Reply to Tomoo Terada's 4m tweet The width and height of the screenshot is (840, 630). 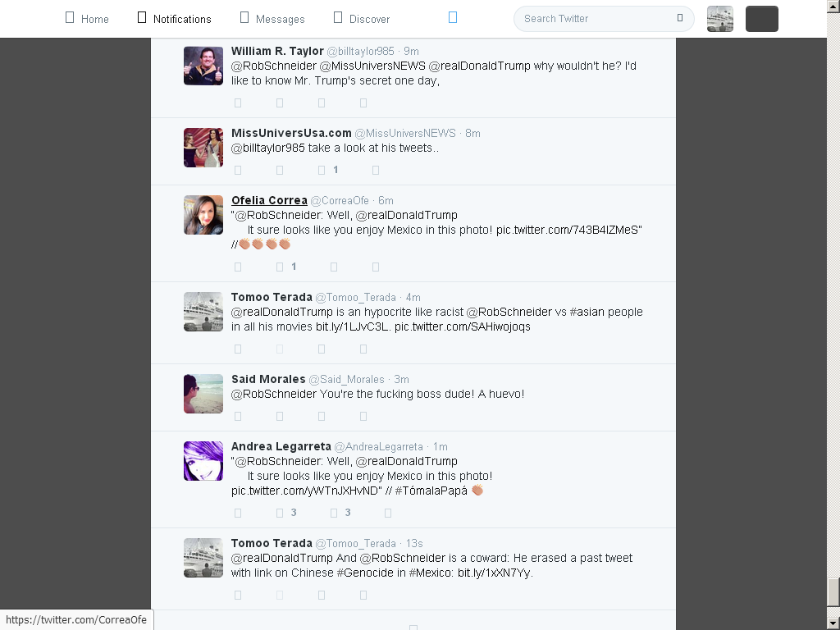click(238, 349)
